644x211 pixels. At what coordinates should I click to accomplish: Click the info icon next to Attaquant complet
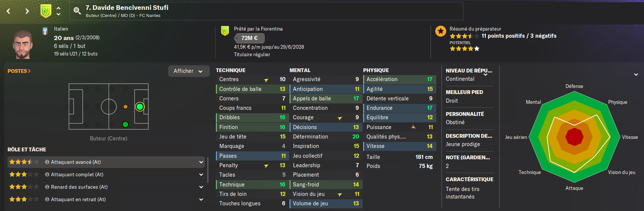(x=47, y=174)
